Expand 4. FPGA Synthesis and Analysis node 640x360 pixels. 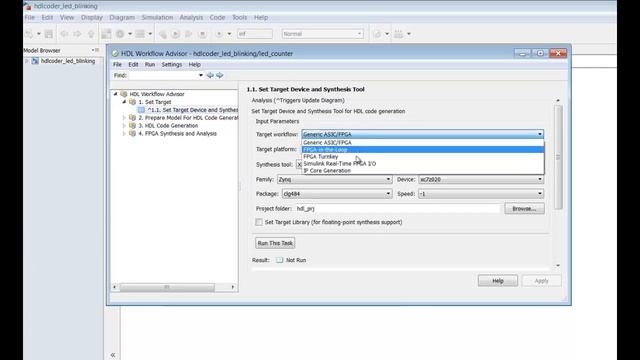click(124, 133)
